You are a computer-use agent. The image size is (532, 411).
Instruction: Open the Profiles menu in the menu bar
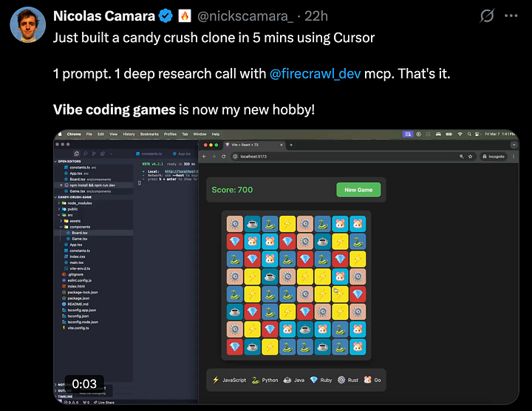point(170,134)
